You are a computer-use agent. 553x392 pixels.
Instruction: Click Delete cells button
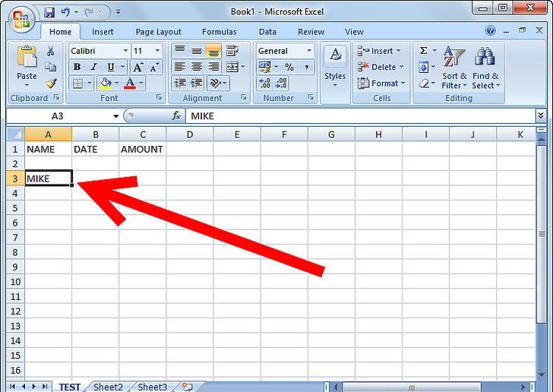coord(381,67)
